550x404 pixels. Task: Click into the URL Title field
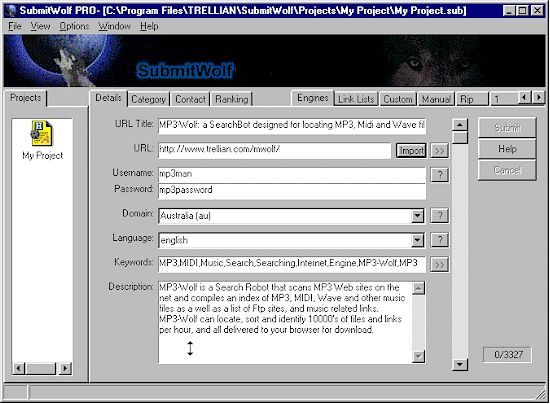click(292, 125)
